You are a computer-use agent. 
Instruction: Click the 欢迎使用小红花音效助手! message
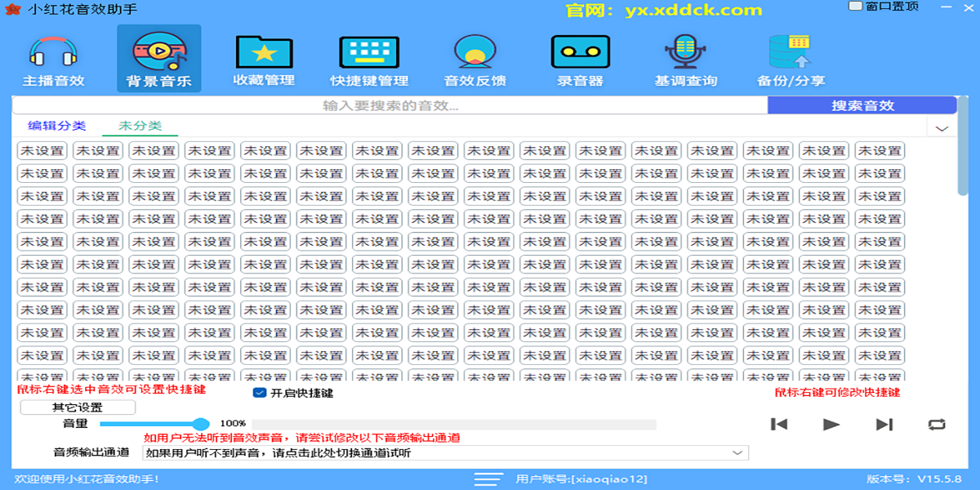[x=87, y=479]
